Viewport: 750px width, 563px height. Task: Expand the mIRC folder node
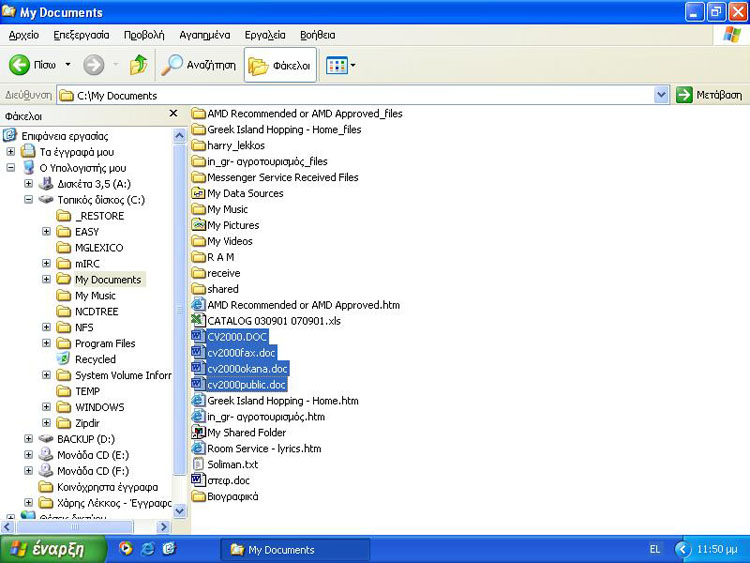[x=46, y=264]
